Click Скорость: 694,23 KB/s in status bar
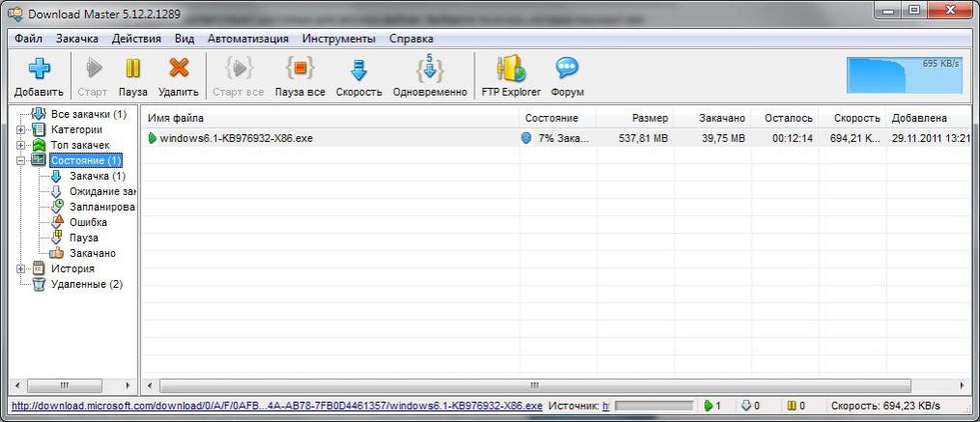980x422 pixels. point(885,406)
